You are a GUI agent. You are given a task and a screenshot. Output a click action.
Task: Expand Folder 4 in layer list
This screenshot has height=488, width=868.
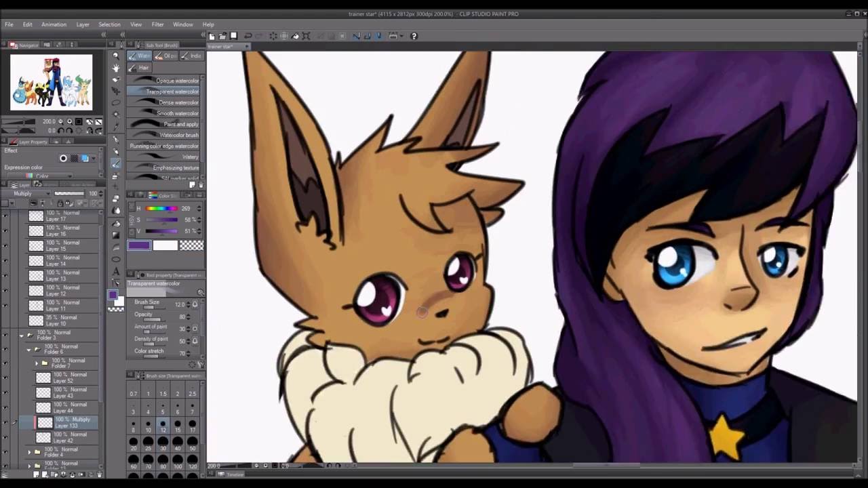coord(28,452)
